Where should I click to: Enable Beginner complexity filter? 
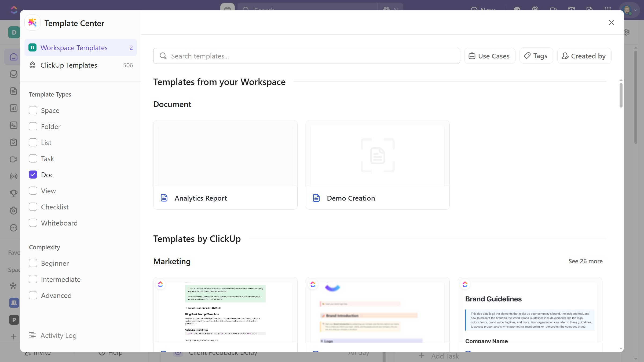(x=33, y=263)
